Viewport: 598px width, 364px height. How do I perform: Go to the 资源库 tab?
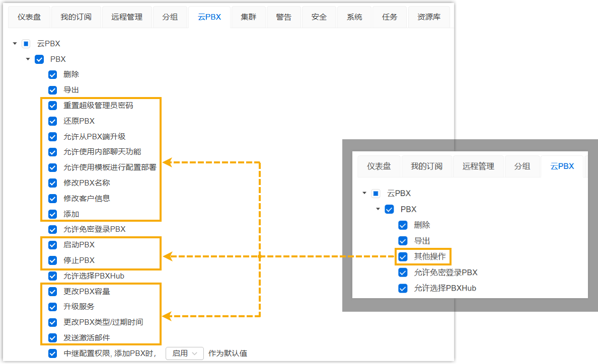click(428, 17)
